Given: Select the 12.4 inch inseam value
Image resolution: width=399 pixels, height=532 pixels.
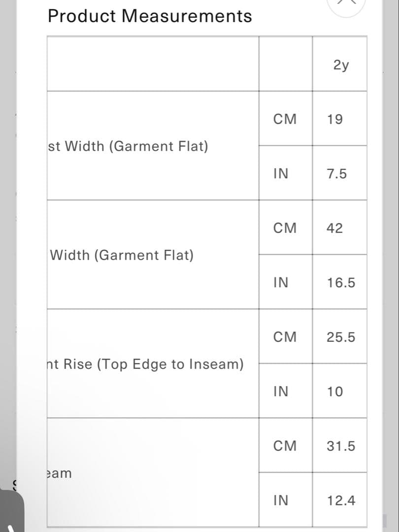Looking at the screenshot, I should [x=340, y=501].
